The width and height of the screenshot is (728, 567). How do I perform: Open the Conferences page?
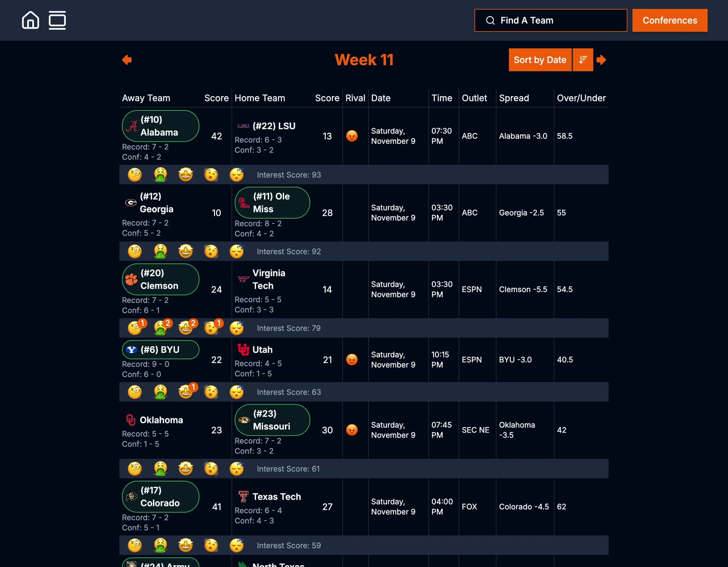tap(670, 20)
